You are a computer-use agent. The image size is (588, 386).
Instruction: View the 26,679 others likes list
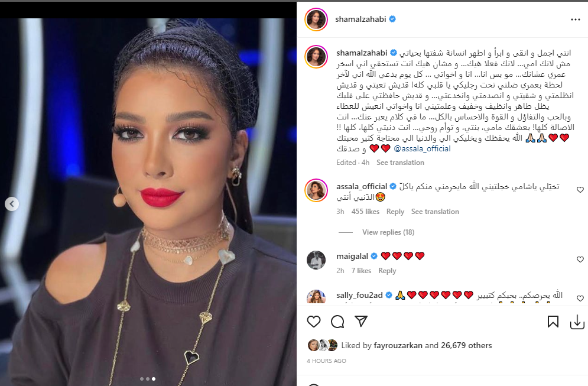466,345
